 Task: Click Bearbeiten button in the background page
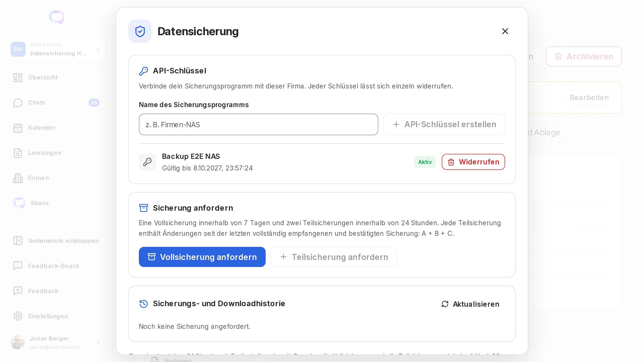[x=589, y=98]
